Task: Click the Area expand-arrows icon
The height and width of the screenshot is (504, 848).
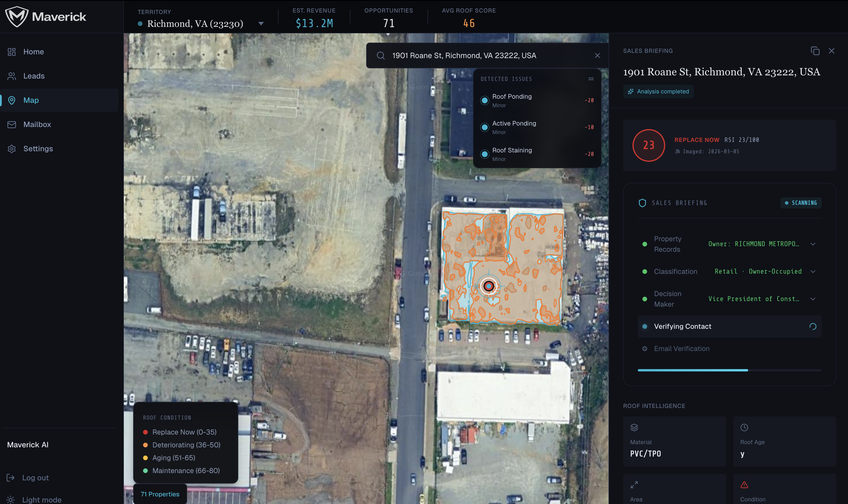Action: (x=634, y=485)
